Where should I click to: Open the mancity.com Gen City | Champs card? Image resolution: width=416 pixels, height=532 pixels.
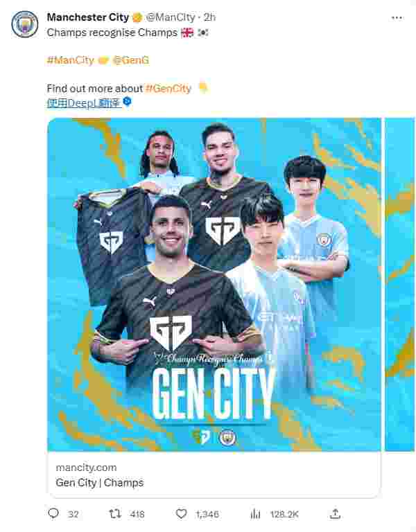click(214, 475)
